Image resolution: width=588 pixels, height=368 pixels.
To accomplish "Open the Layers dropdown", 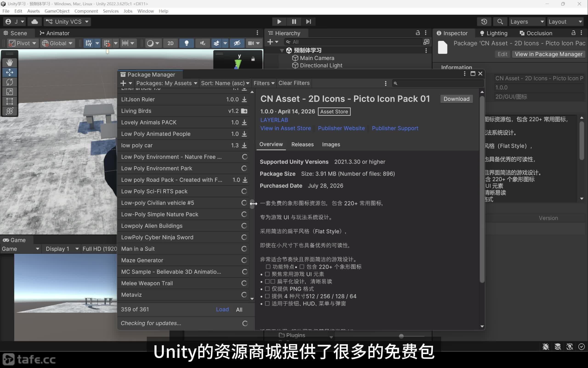I will (527, 22).
